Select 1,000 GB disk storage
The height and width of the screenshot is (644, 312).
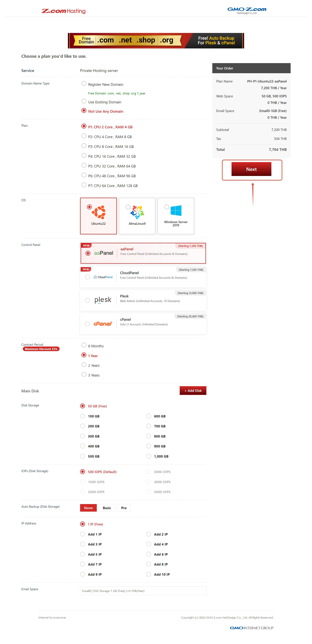[x=149, y=456]
